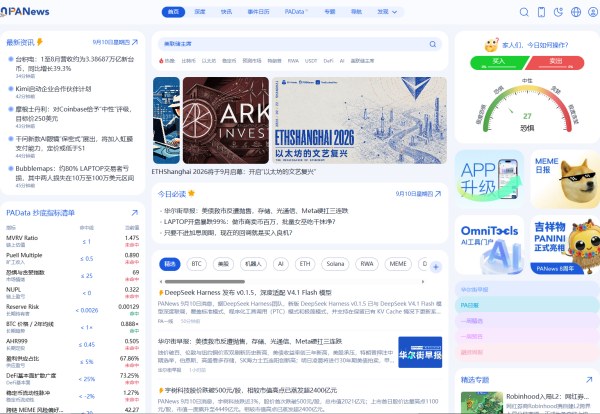Viewport: 600px width, 414px height.
Task: Select the Solana filter chip
Action: tap(335, 264)
